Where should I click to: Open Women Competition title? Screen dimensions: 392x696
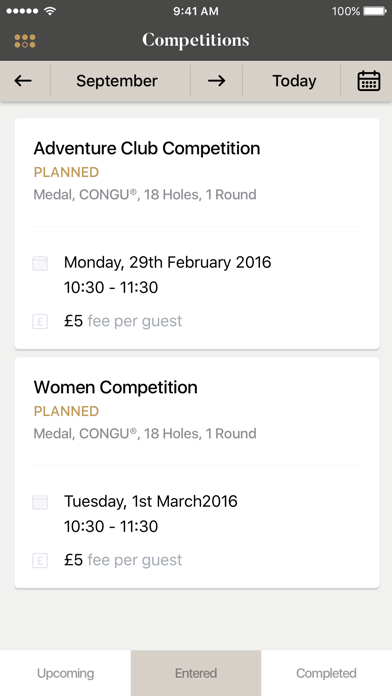click(x=115, y=388)
